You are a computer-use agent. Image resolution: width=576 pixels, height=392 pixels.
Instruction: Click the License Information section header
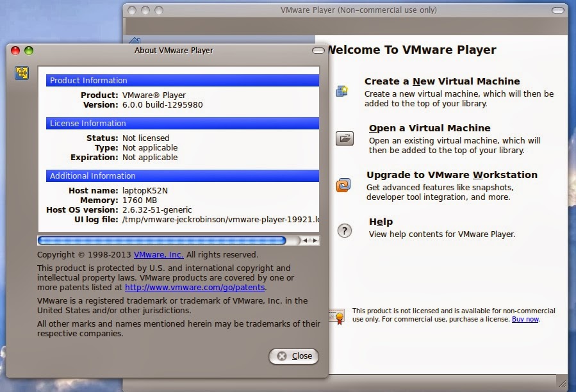coord(182,124)
